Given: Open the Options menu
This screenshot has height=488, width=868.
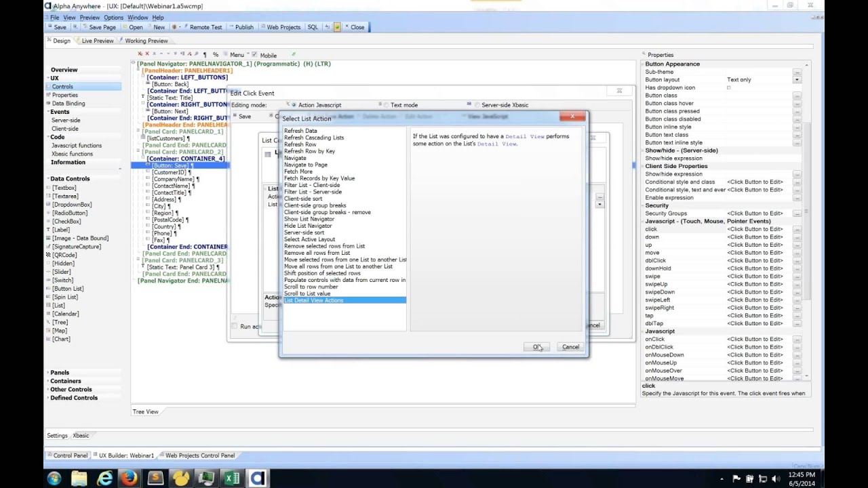Looking at the screenshot, I should 113,18.
